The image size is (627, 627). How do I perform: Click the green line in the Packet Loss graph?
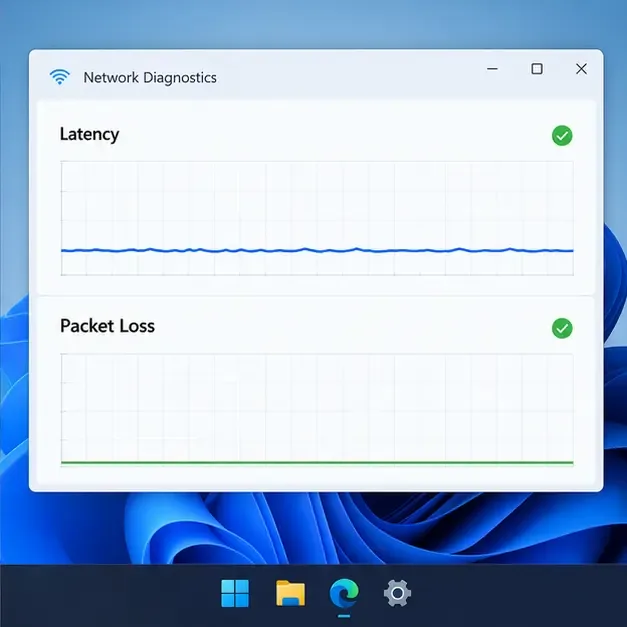pos(317,463)
